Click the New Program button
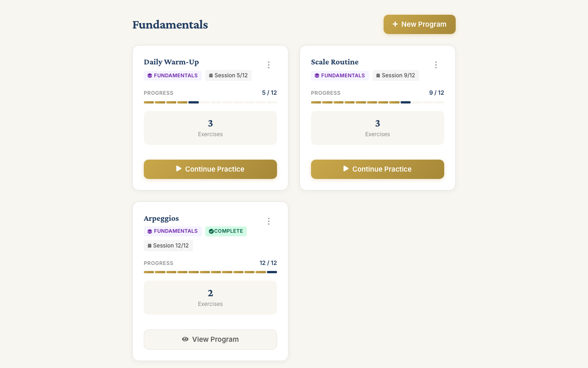The width and height of the screenshot is (588, 368). pyautogui.click(x=419, y=24)
